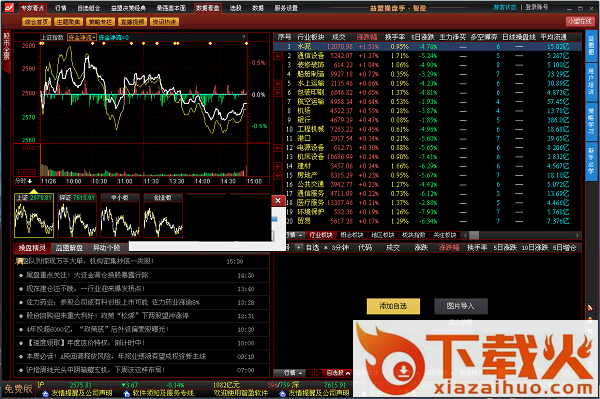Click the red plus icon beside row 12 电源设备
Image resolution: width=600 pixels, height=399 pixels.
[278, 148]
